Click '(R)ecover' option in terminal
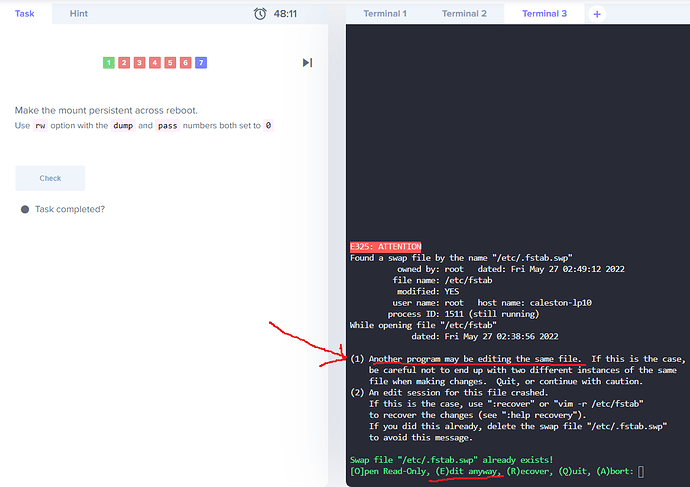 (x=530, y=472)
